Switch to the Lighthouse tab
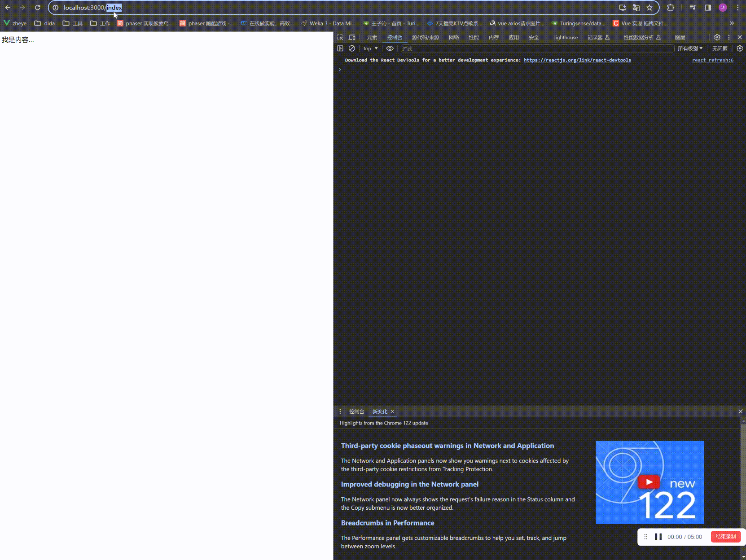 tap(565, 38)
